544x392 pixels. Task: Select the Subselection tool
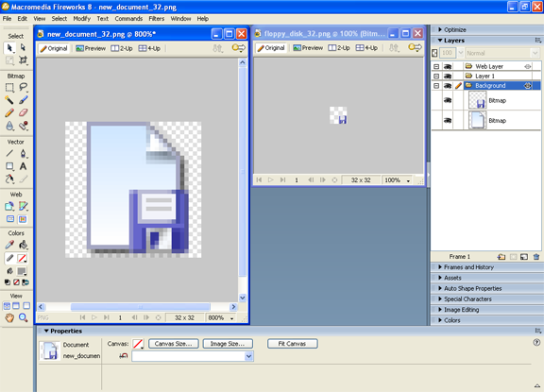pos(23,47)
